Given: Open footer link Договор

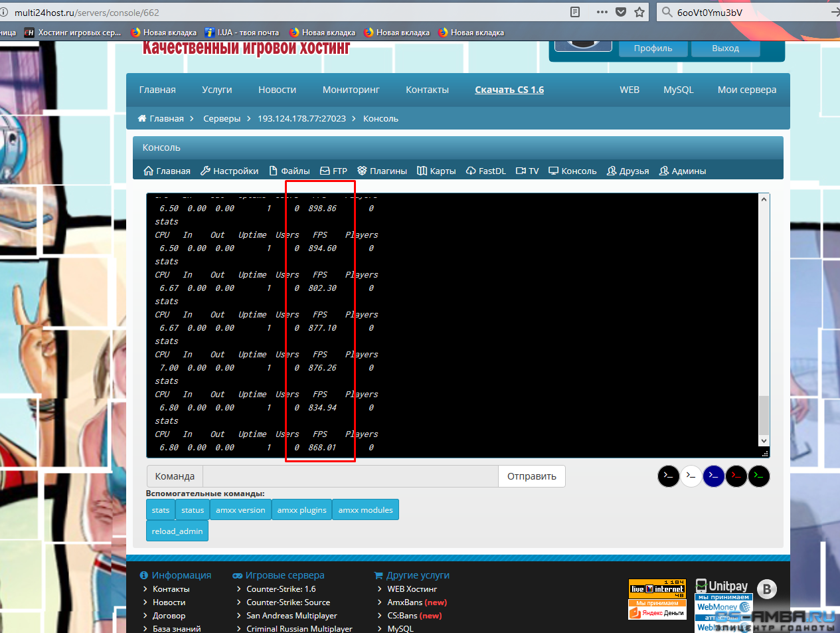Looking at the screenshot, I should 169,616.
